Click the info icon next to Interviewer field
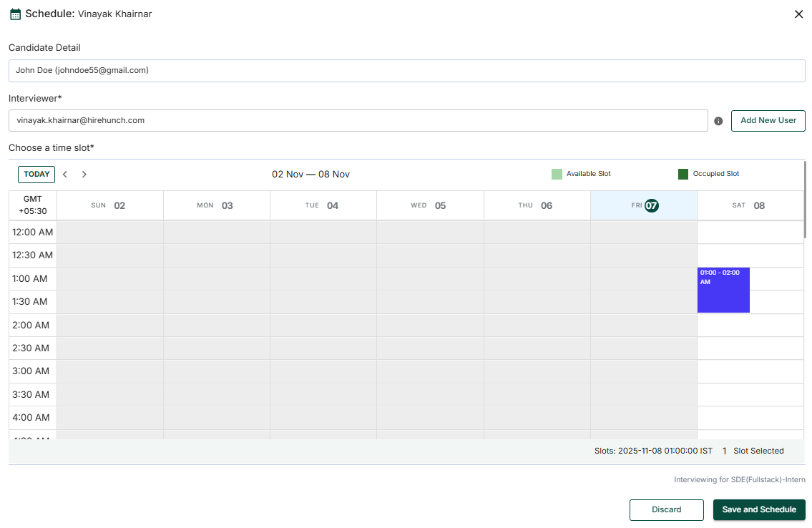The width and height of the screenshot is (812, 528). pos(718,122)
